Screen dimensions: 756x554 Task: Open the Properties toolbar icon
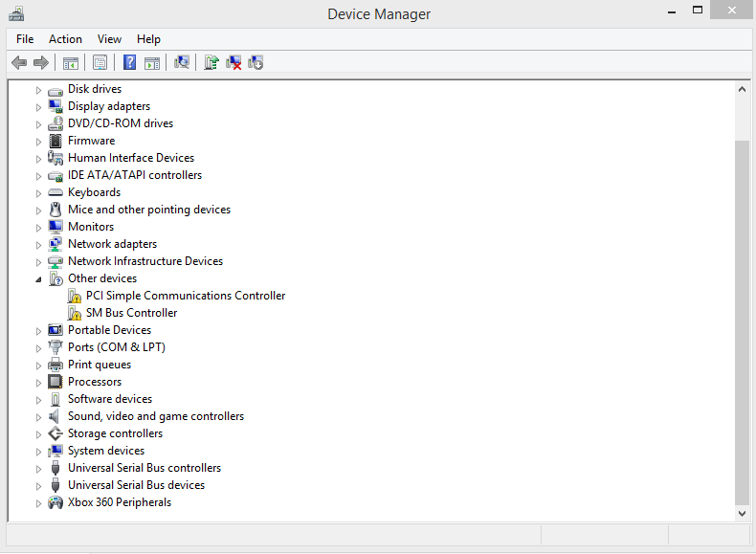pyautogui.click(x=100, y=63)
